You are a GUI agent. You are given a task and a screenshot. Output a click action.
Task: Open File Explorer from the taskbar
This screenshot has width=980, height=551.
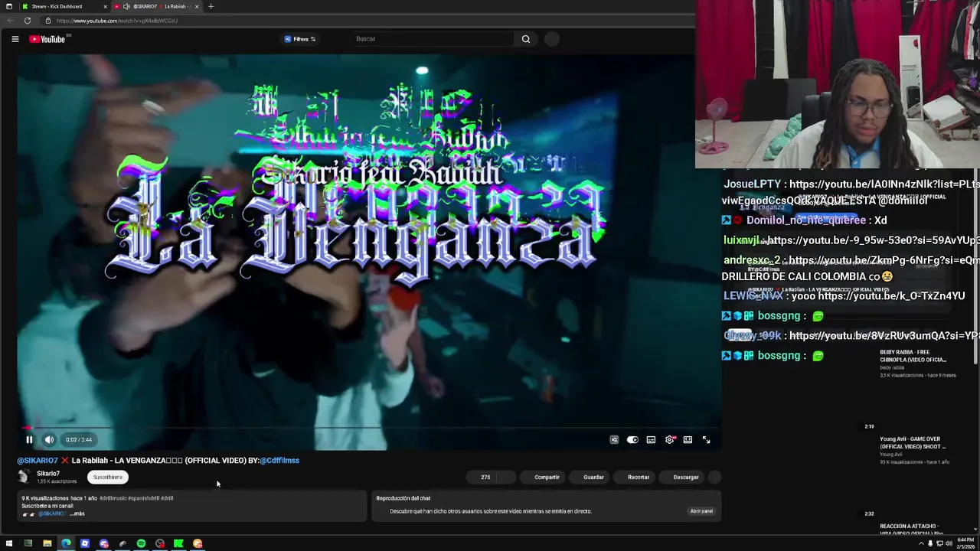click(47, 543)
